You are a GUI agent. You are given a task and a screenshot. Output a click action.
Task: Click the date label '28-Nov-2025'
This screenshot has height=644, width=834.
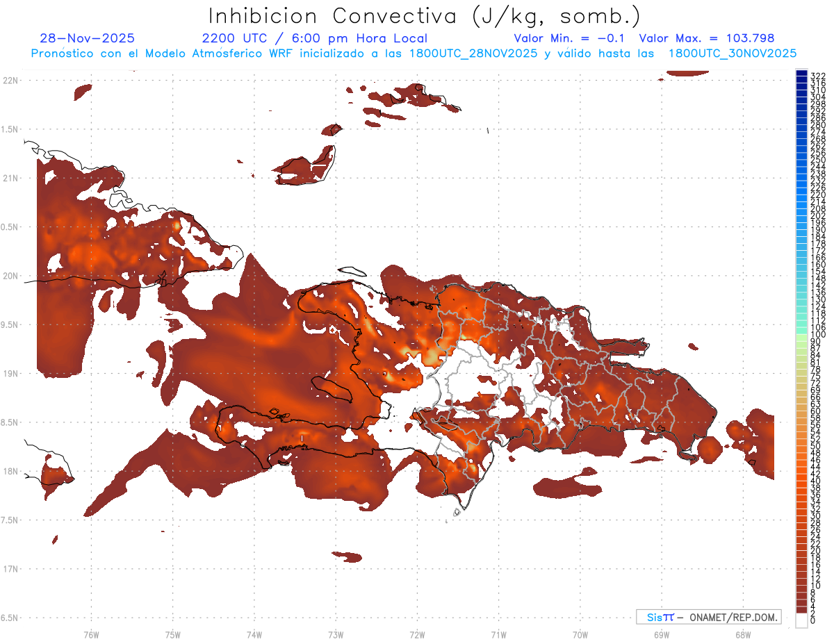pyautogui.click(x=88, y=38)
